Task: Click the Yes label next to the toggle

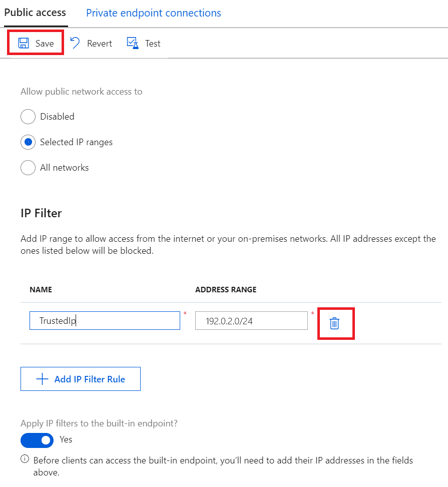Action: click(65, 440)
